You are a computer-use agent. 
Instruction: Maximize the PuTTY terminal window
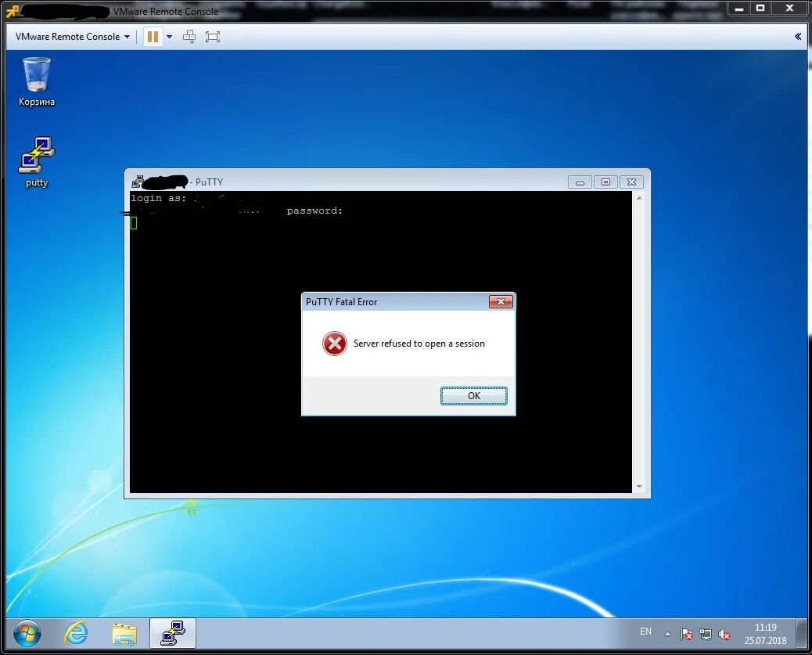[605, 182]
